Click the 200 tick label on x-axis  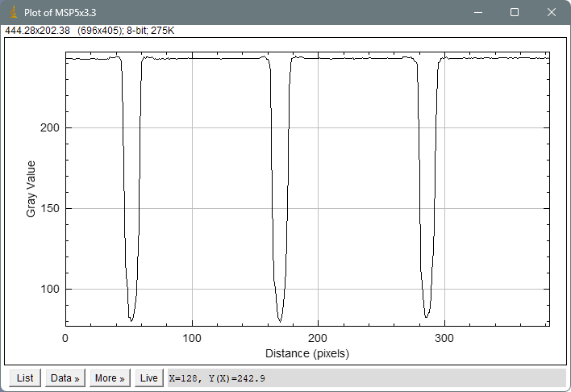(318, 339)
